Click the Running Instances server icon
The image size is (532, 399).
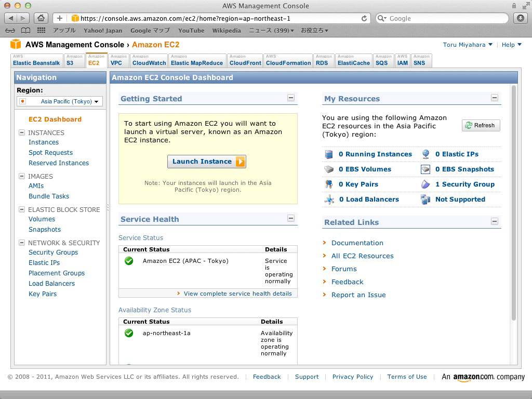(329, 154)
